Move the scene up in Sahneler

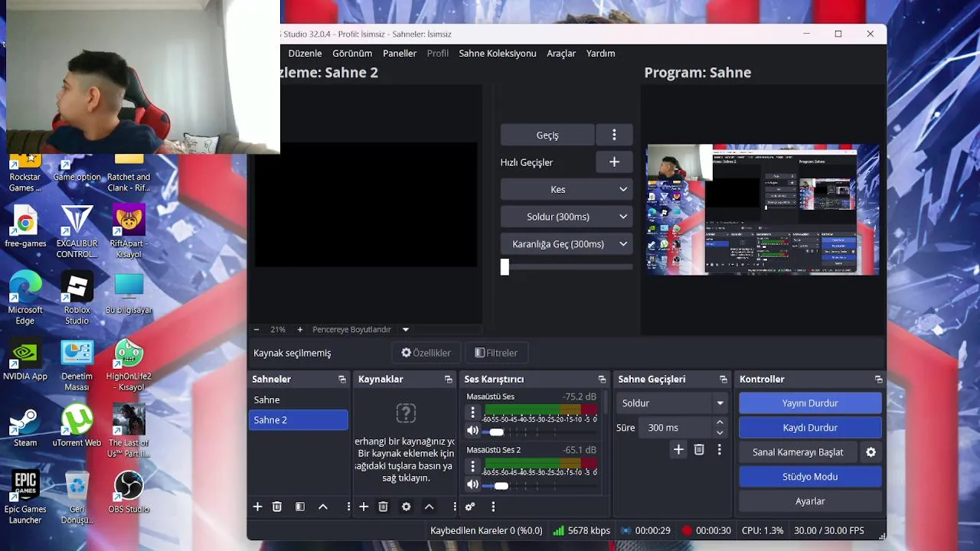tap(323, 507)
